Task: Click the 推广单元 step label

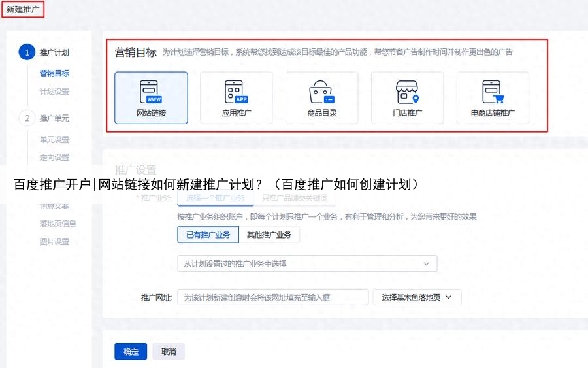Action: pyautogui.click(x=54, y=118)
